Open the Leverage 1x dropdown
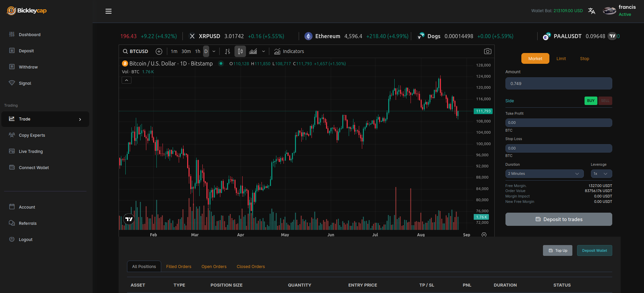This screenshot has width=644, height=293. pyautogui.click(x=601, y=174)
